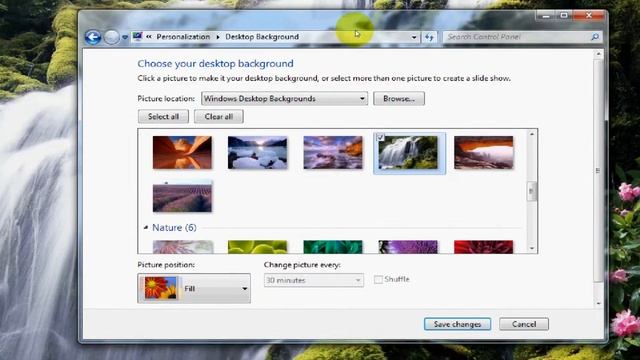
Task: Select the teal leaf Nature wallpaper
Action: tap(333, 247)
